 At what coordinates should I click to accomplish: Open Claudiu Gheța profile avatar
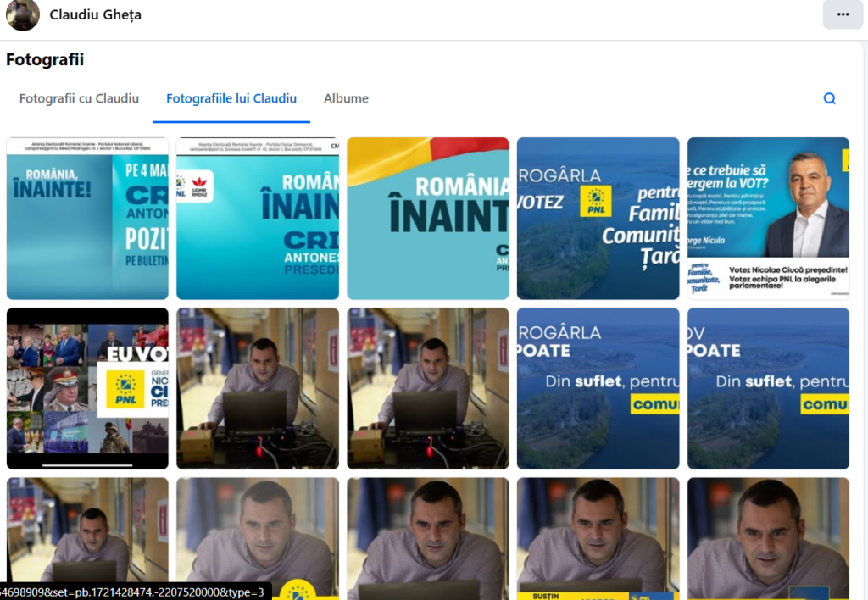coord(23,14)
